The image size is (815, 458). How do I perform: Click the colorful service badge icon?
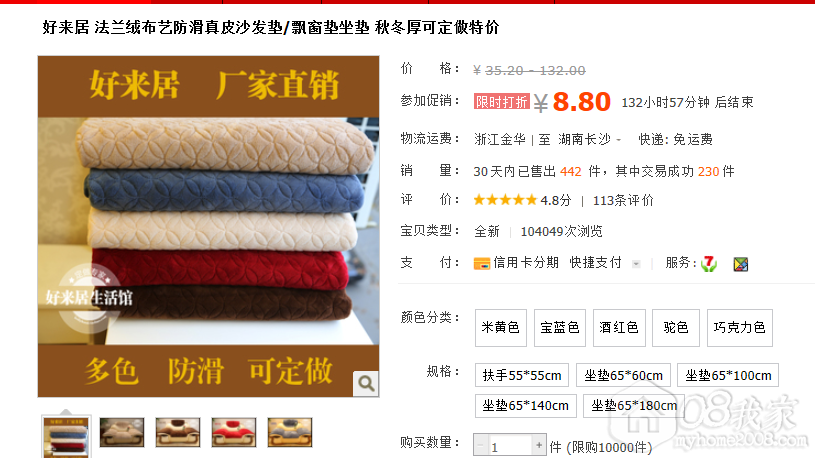point(741,264)
